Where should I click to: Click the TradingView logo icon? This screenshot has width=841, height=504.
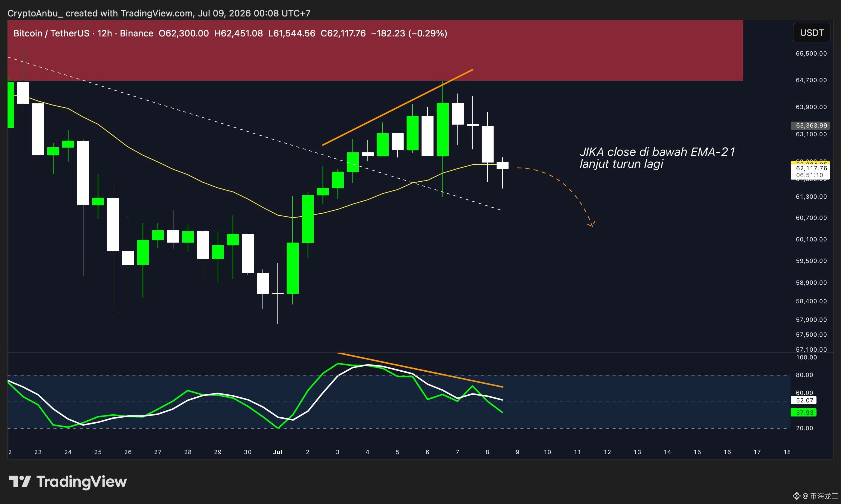point(20,481)
